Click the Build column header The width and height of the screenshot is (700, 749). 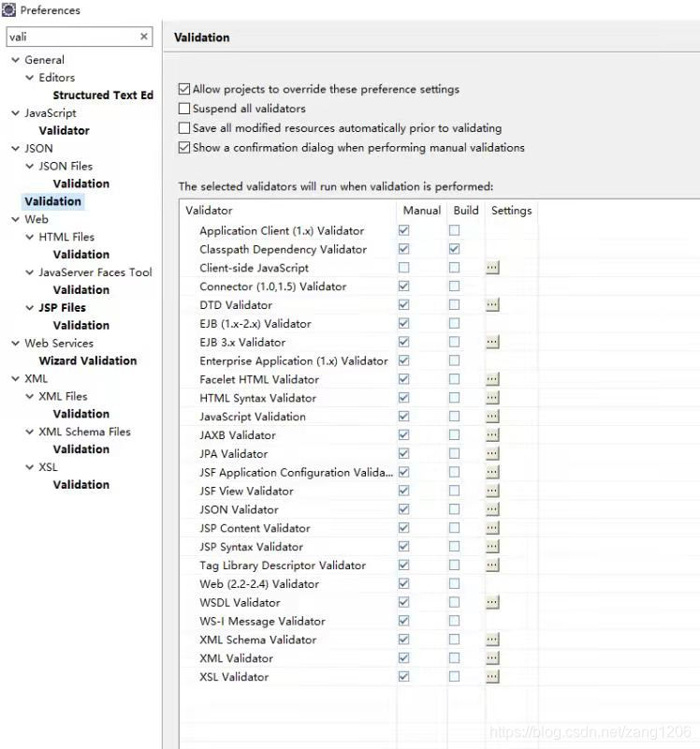point(466,211)
